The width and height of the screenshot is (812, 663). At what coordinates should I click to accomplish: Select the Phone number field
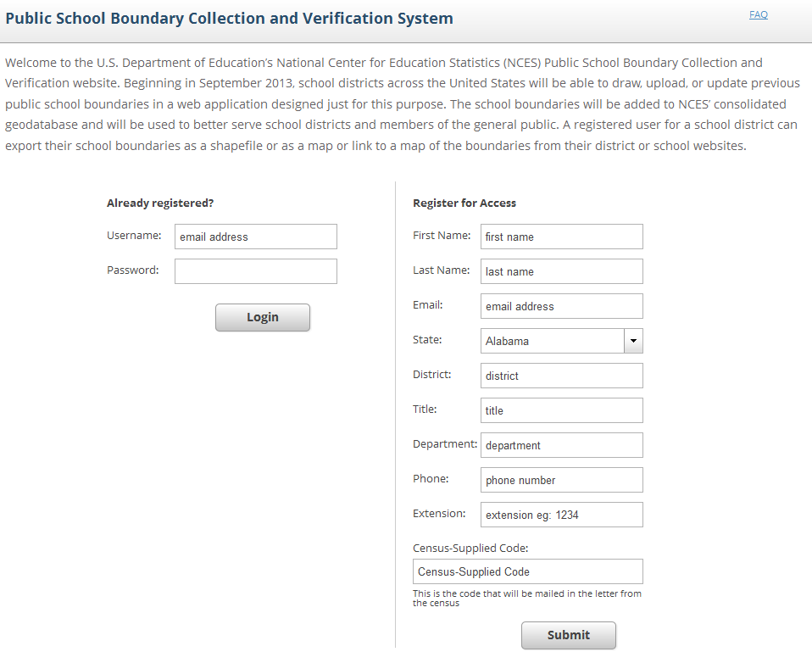click(561, 480)
